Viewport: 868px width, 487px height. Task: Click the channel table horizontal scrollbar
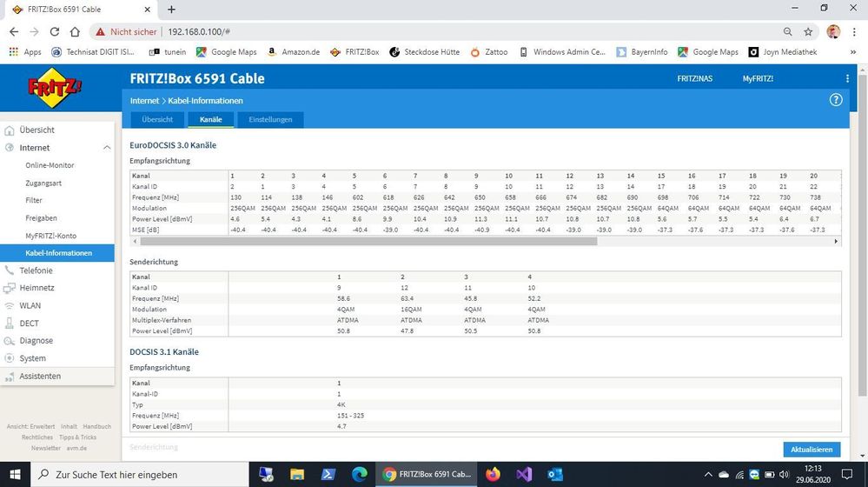point(368,242)
